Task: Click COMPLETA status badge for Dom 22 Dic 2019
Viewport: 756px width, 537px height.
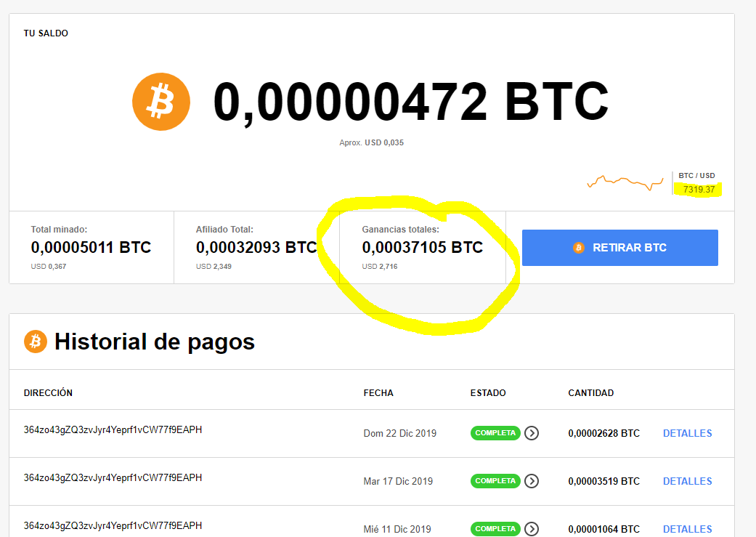Action: pos(495,433)
